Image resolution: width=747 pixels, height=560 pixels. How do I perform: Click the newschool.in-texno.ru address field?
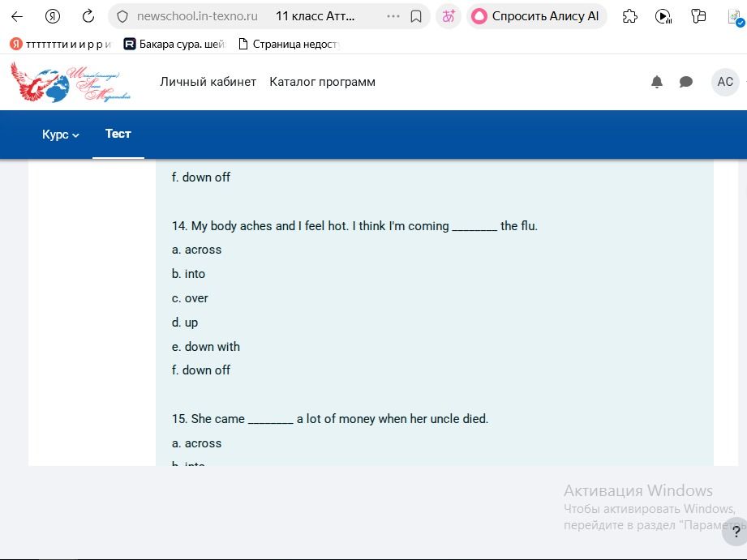click(197, 17)
